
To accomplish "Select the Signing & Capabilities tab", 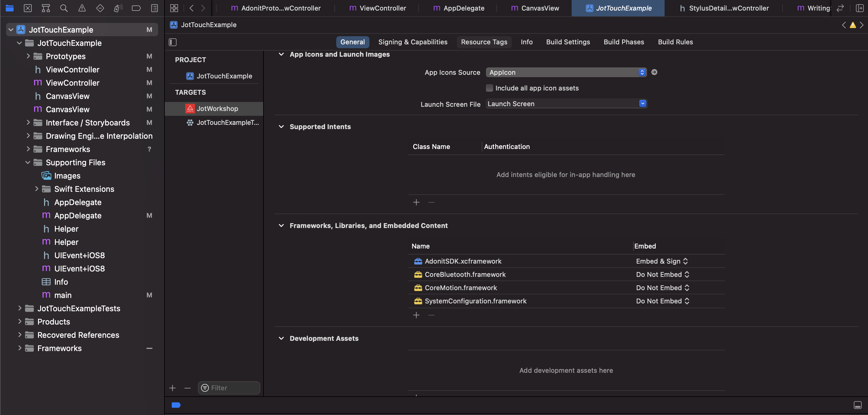I will pyautogui.click(x=412, y=42).
